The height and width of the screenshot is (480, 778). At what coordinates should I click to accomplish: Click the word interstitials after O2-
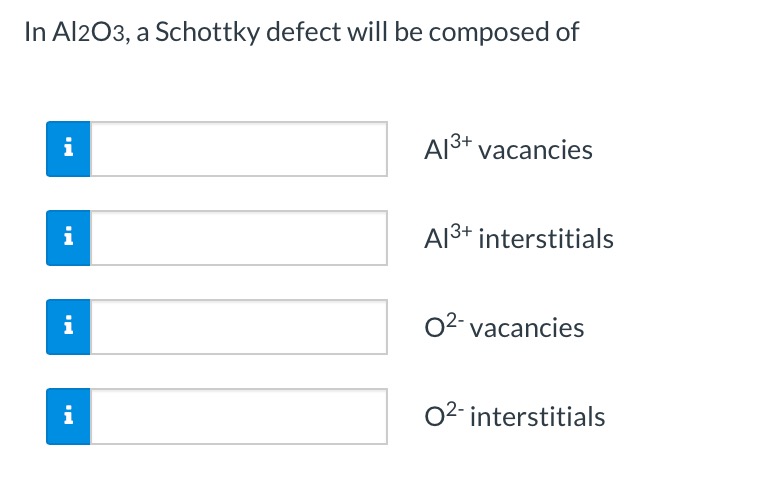[537, 416]
